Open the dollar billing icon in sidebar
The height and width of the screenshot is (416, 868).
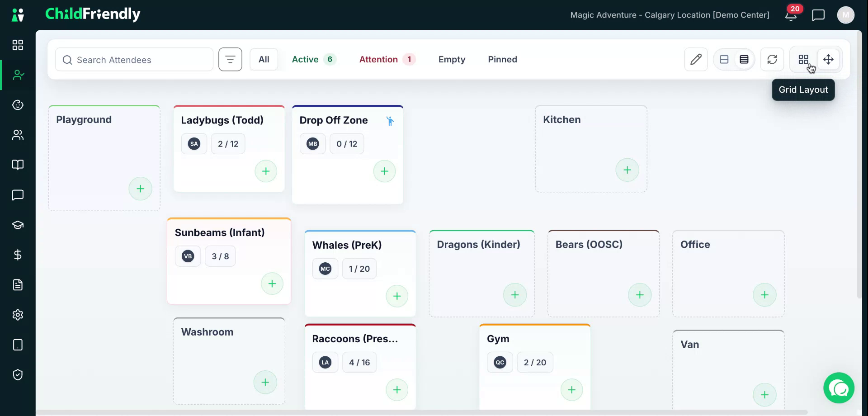point(18,255)
